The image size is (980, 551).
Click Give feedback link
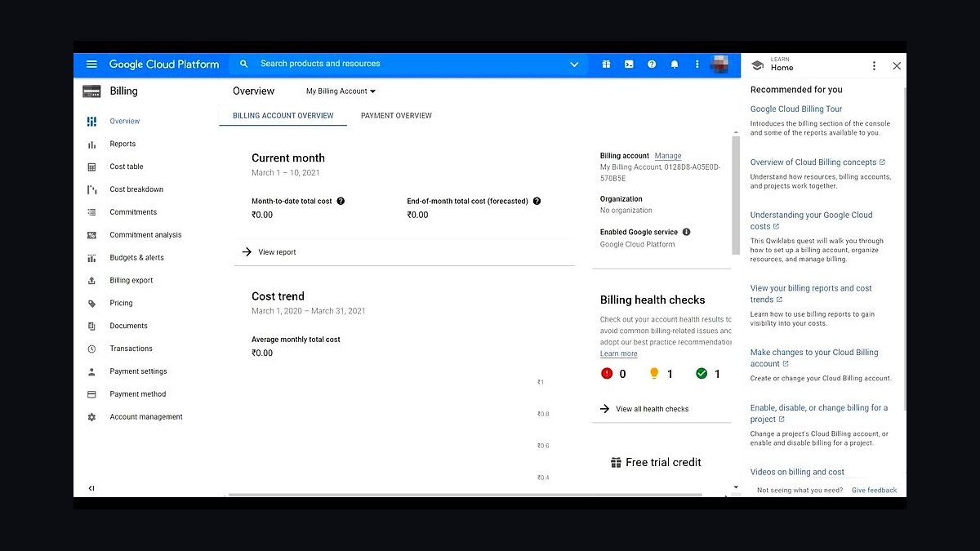pos(874,491)
